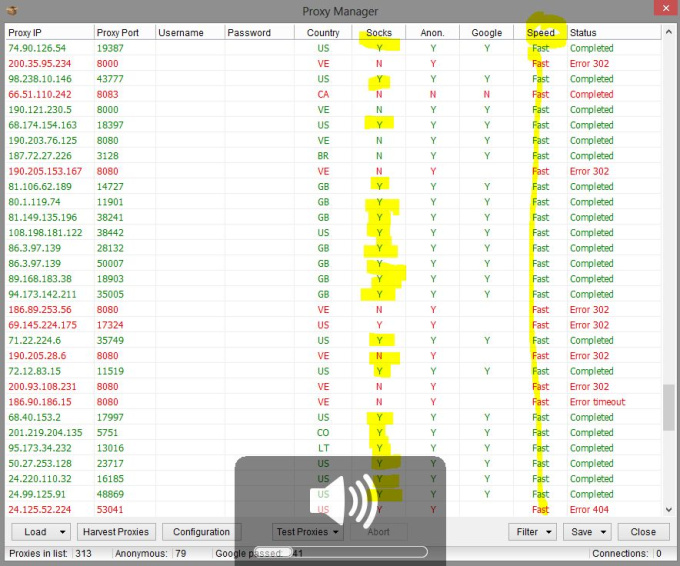680x566 pixels.
Task: Open the Load dropdown arrow
Action: [62, 532]
